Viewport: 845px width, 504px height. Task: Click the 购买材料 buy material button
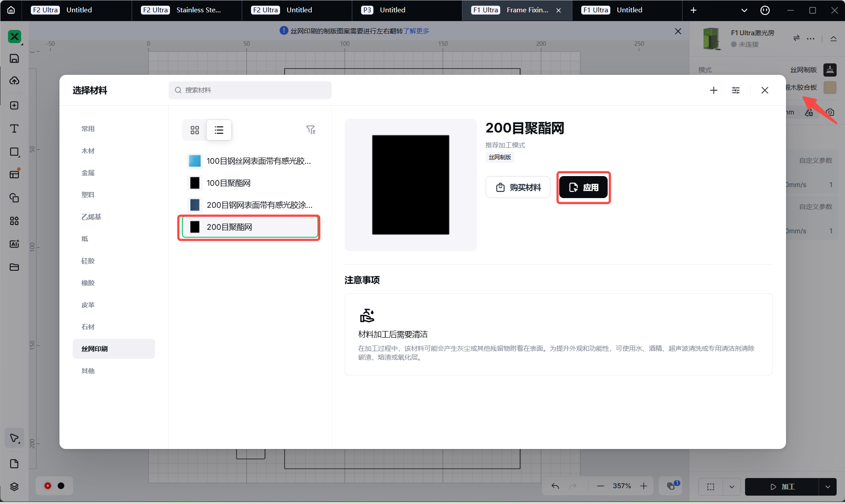(x=518, y=188)
